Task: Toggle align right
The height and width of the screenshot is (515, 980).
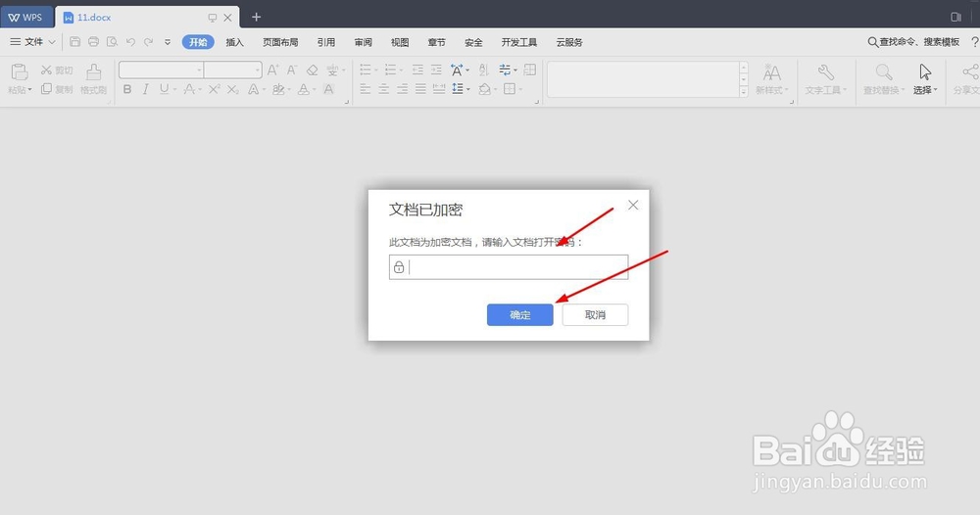Action: [x=403, y=89]
